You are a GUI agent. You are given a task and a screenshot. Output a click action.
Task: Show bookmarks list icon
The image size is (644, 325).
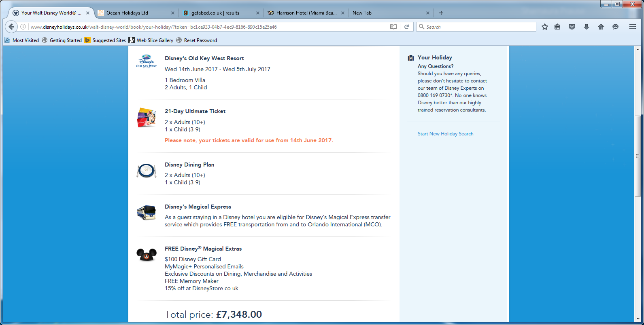tap(557, 27)
